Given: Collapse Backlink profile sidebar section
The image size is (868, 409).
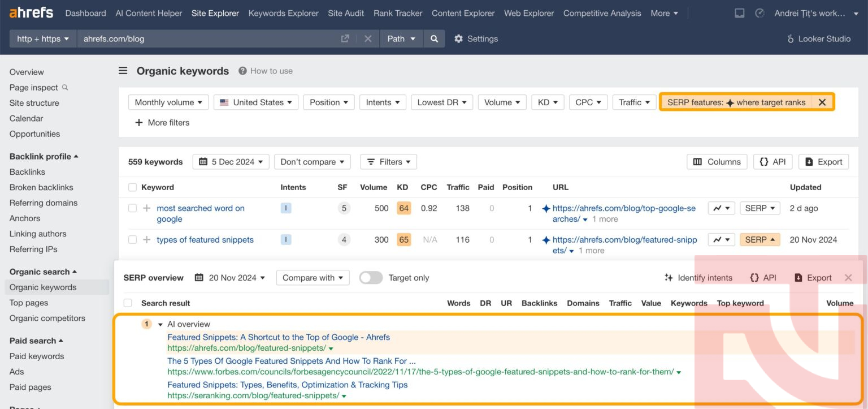Looking at the screenshot, I should (44, 156).
